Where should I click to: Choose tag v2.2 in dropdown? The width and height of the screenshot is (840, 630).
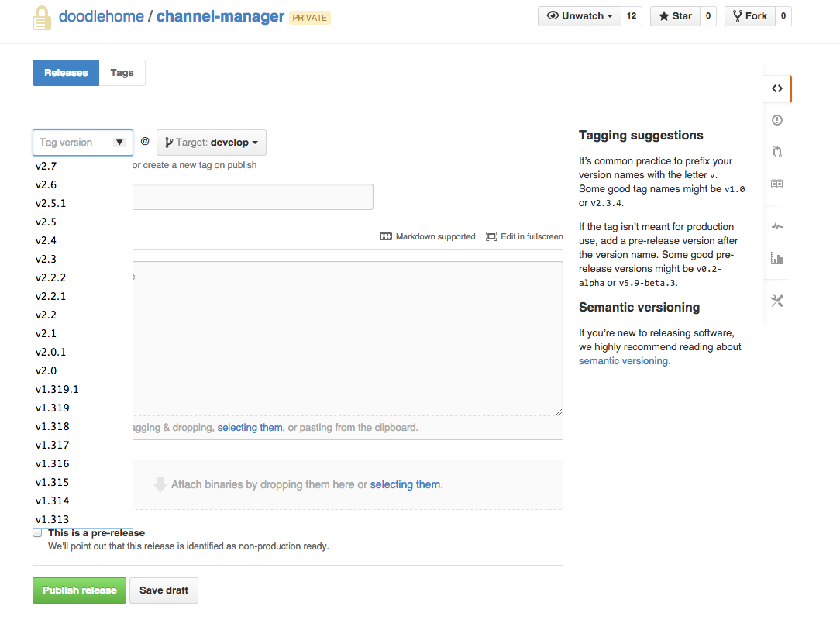(x=82, y=315)
